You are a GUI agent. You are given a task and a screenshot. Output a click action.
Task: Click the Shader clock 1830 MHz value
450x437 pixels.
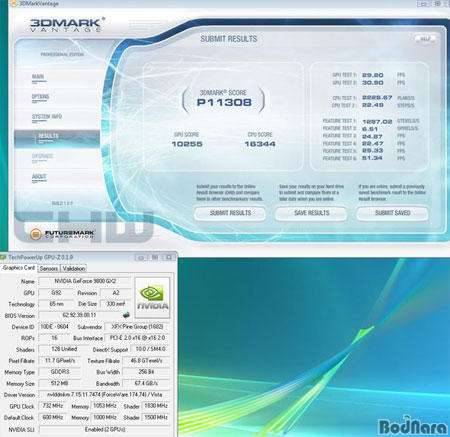pos(156,406)
